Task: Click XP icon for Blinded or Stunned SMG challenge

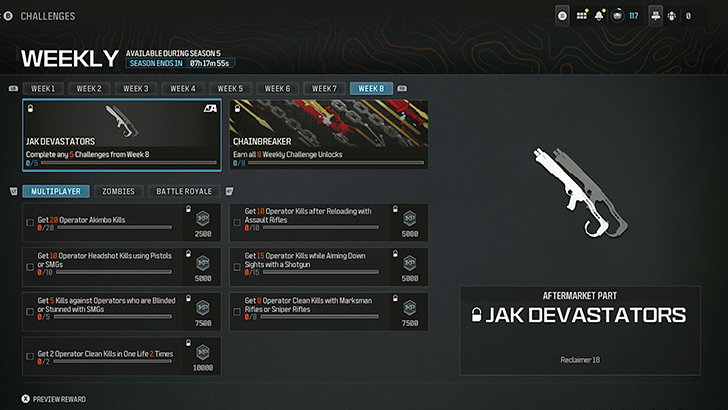Action: [x=203, y=308]
